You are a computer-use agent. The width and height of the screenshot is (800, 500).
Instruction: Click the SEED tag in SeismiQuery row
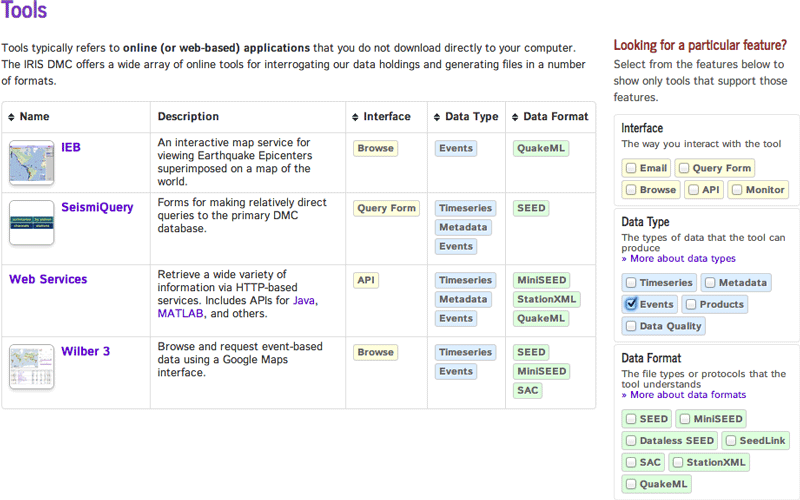(x=531, y=208)
